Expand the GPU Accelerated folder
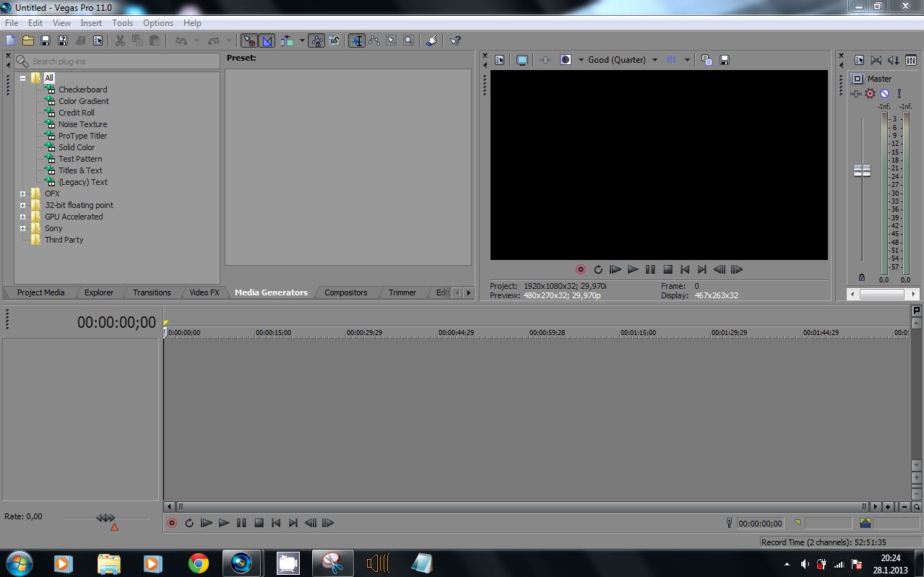The image size is (924, 577). (x=22, y=217)
